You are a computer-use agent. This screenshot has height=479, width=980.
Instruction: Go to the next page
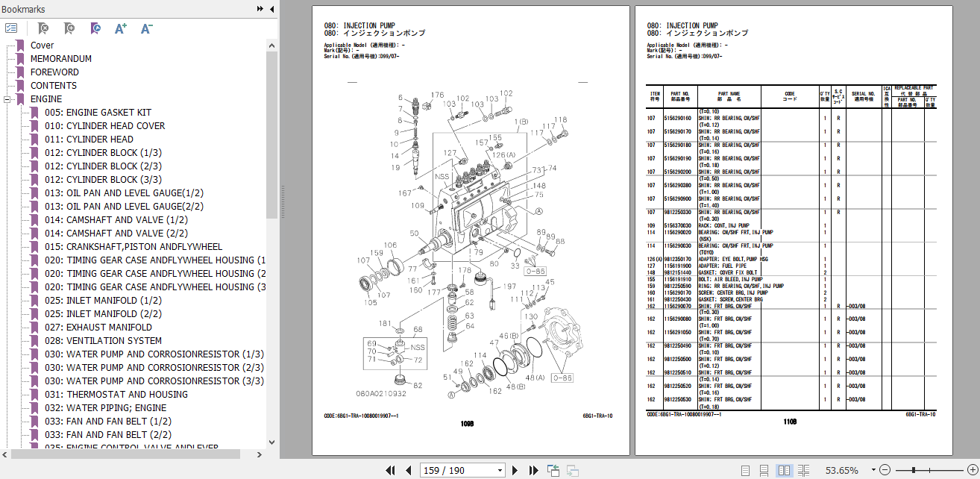click(515, 470)
